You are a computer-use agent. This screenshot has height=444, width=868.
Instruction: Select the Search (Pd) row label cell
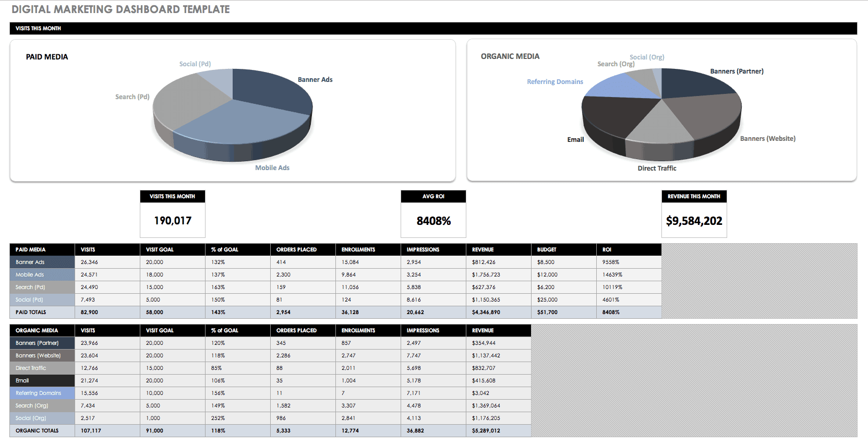coord(42,287)
